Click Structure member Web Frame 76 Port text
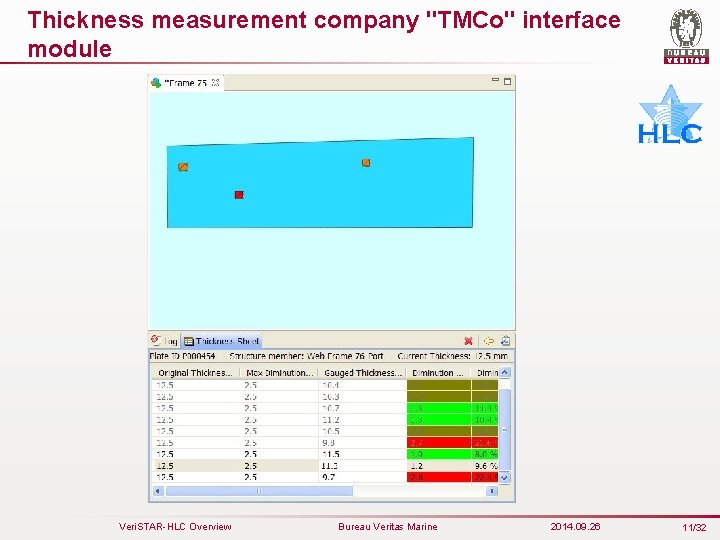 tap(306, 356)
